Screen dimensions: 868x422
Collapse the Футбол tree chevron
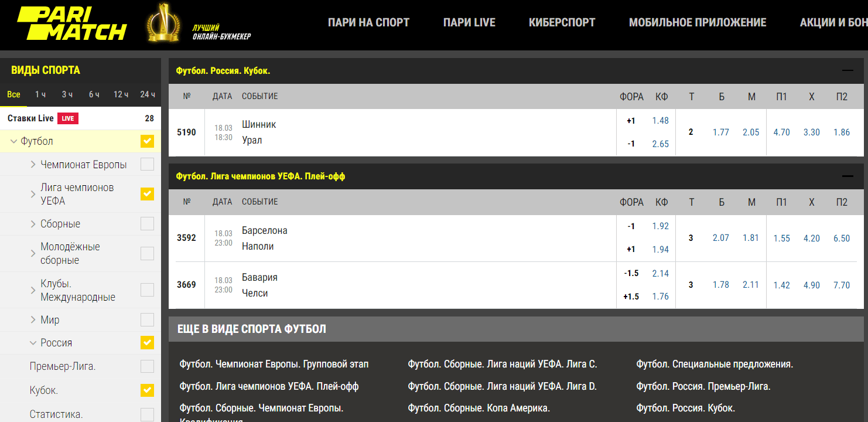(14, 141)
